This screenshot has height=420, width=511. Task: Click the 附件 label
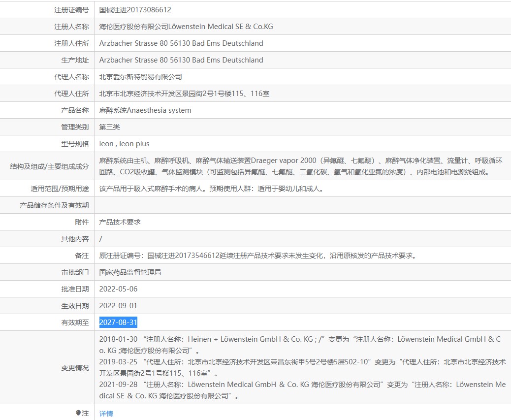[82, 222]
